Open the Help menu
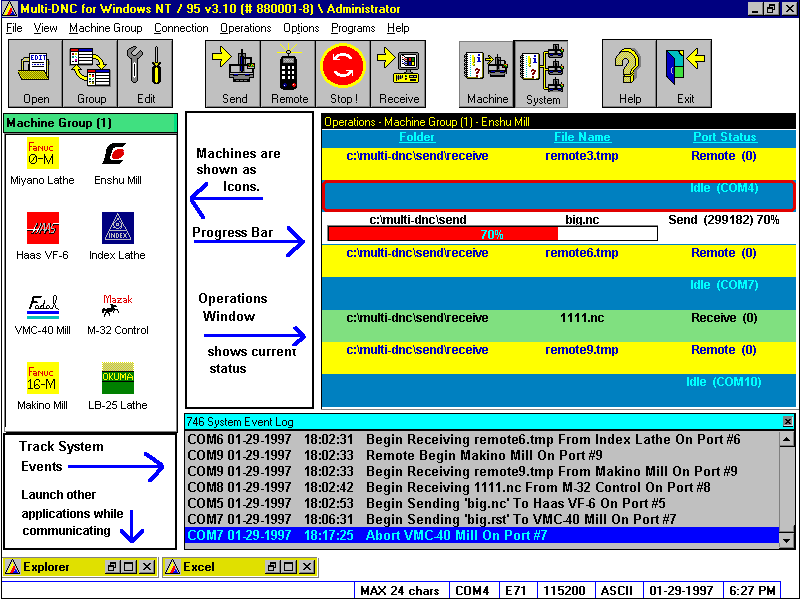Screen dimensions: 800x600 tap(398, 28)
